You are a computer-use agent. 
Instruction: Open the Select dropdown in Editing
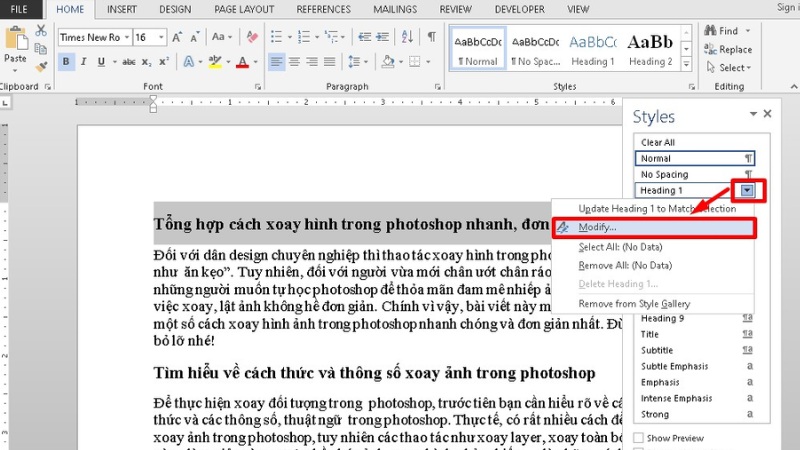click(729, 67)
